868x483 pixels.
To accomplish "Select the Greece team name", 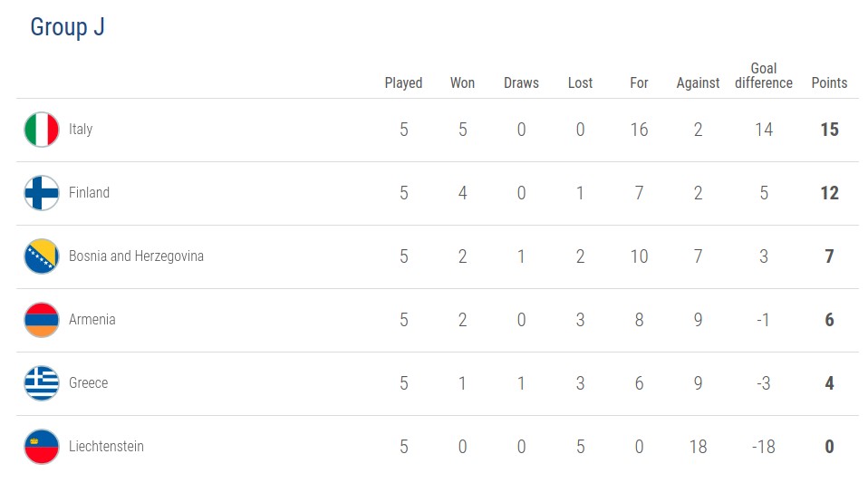I will pyautogui.click(x=88, y=383).
